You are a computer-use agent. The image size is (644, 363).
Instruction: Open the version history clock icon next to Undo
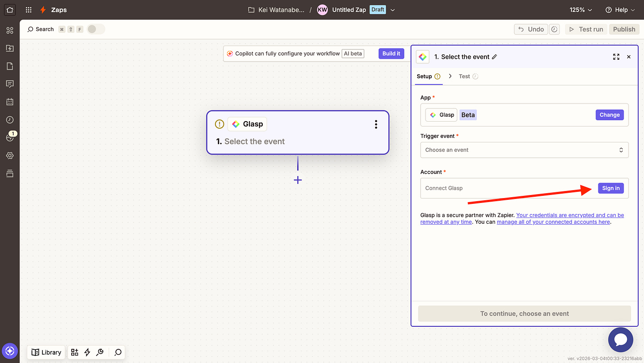554,29
